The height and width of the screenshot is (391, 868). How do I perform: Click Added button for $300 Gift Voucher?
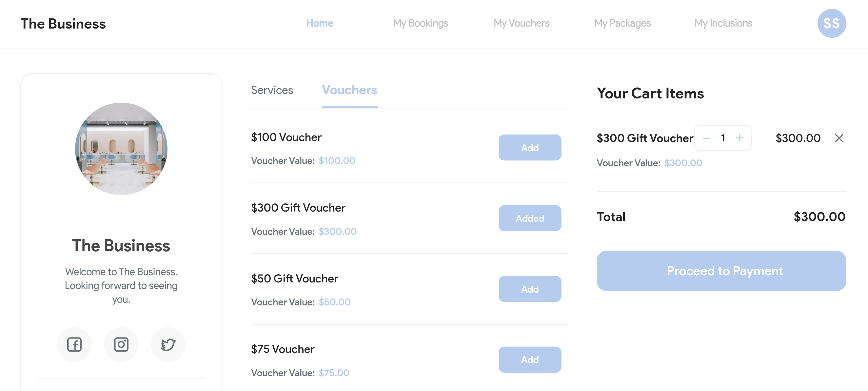pos(530,218)
